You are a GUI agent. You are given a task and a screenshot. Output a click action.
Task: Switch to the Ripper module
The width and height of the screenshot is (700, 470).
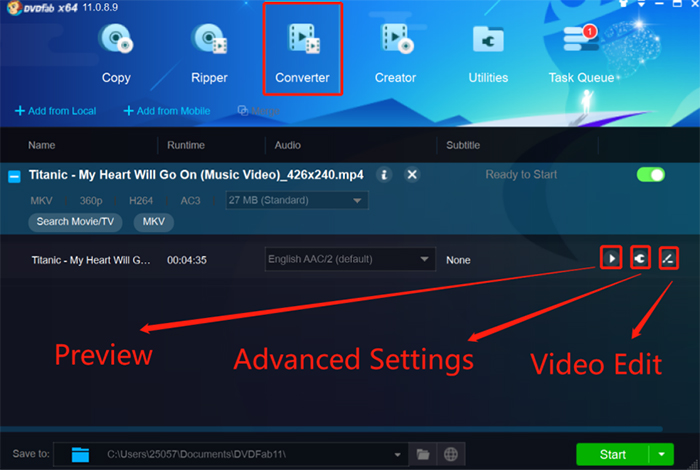pyautogui.click(x=209, y=54)
